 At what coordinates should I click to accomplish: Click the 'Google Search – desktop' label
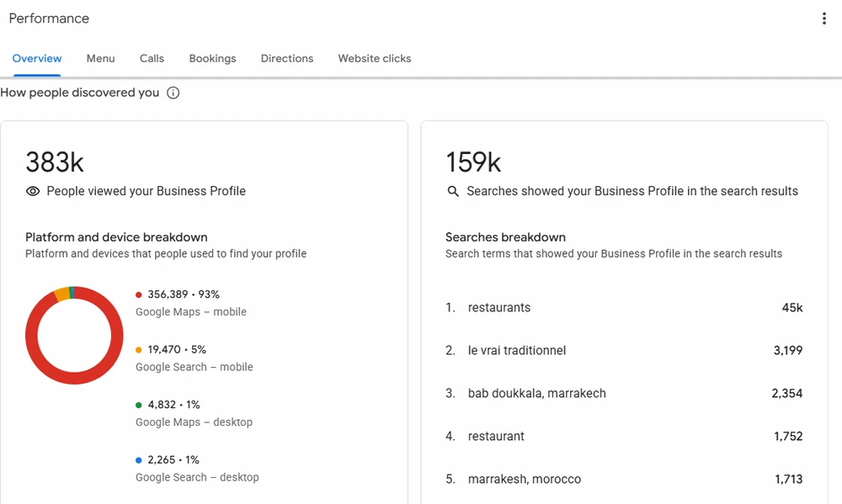click(x=197, y=477)
